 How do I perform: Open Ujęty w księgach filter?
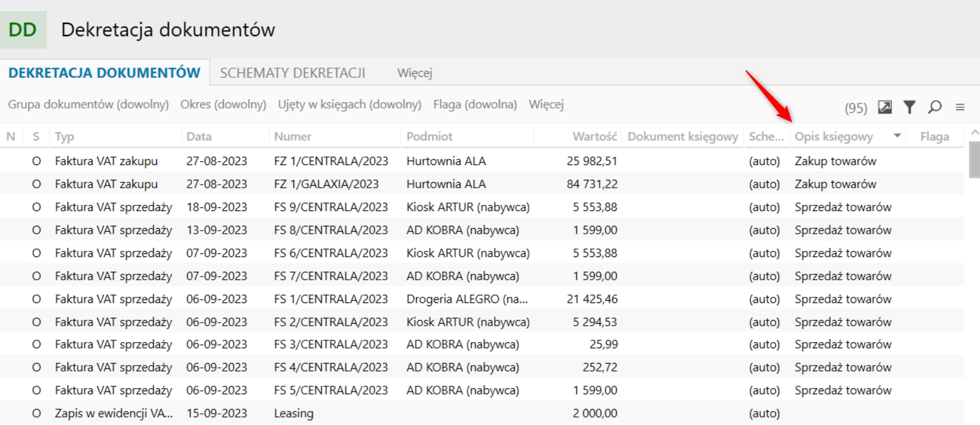[349, 104]
